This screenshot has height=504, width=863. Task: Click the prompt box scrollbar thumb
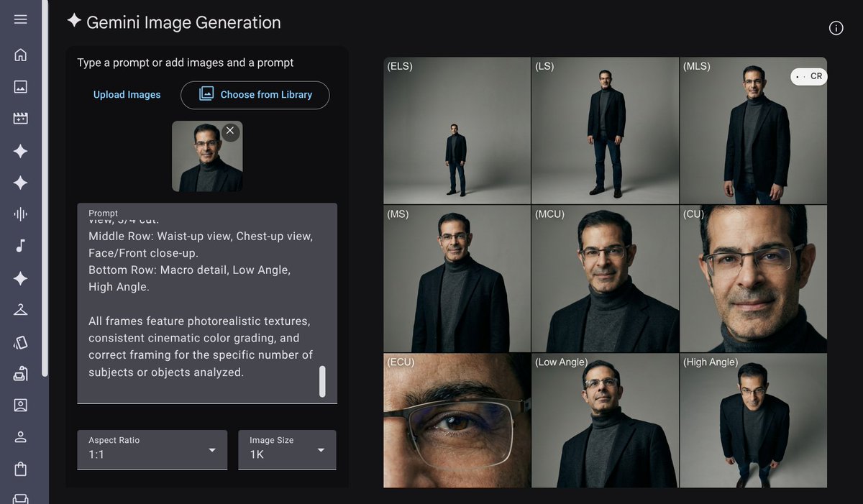322,381
